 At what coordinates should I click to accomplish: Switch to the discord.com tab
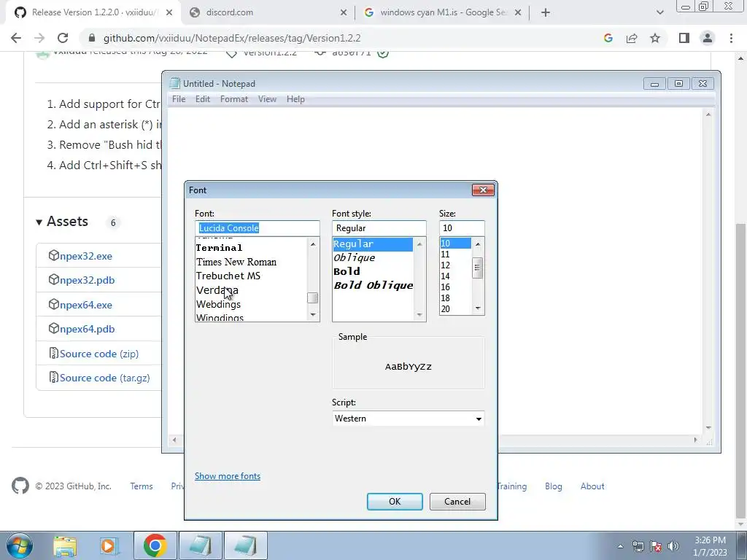(x=268, y=12)
